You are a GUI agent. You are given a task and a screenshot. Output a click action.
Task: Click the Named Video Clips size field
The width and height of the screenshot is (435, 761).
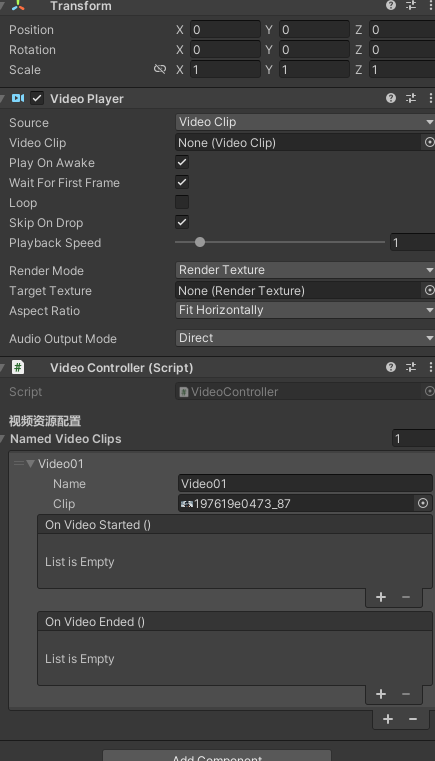pos(413,439)
